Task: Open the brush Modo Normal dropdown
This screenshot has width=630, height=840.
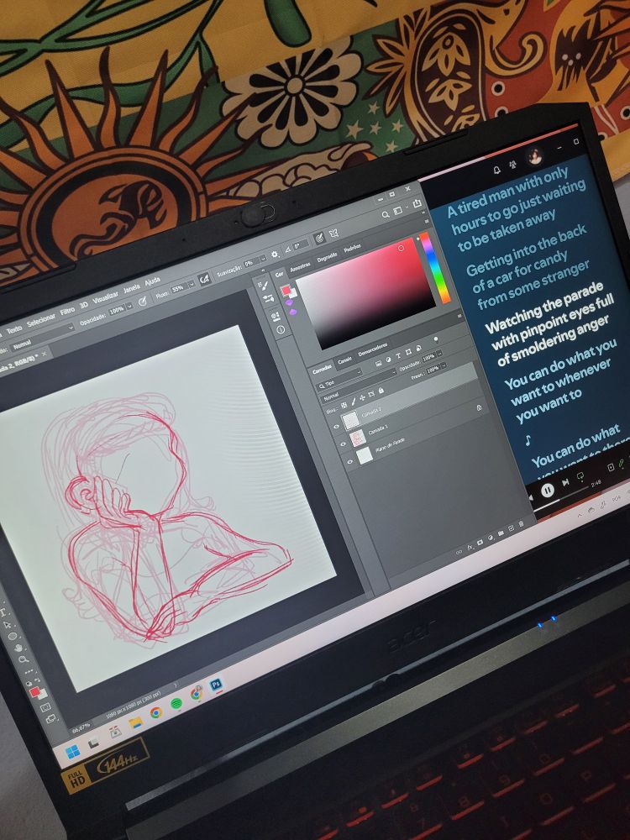Action: [42, 338]
